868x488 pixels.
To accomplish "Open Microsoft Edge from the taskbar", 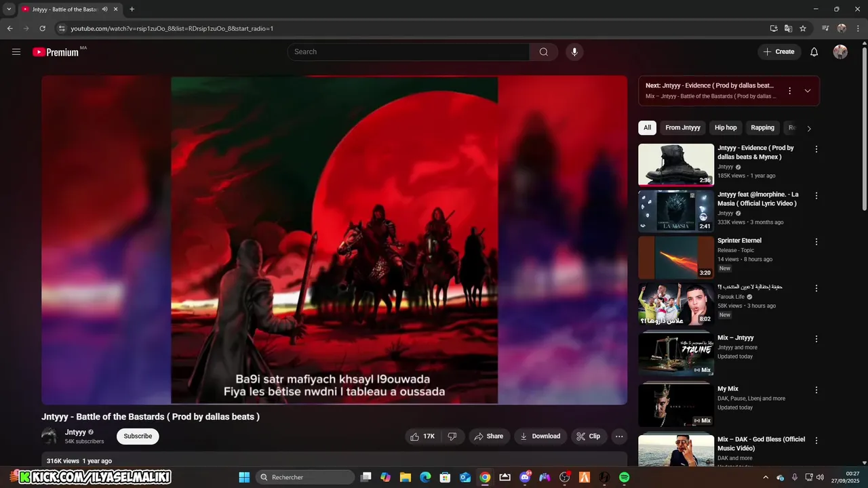I will coord(425,477).
